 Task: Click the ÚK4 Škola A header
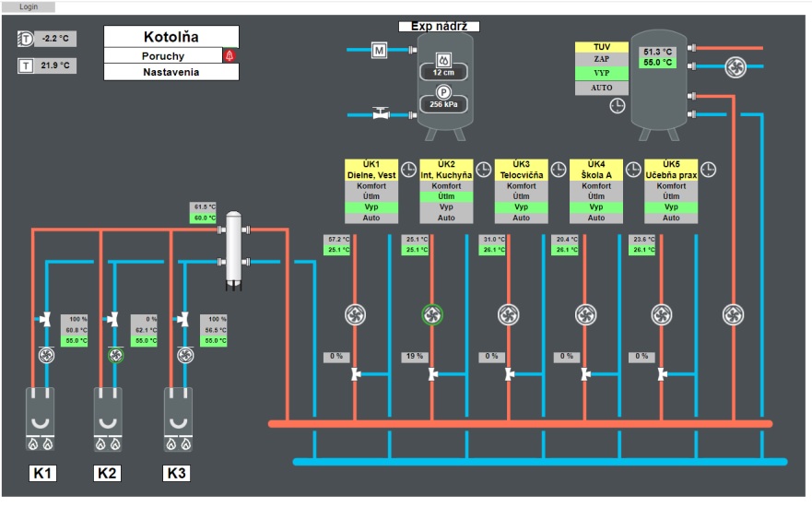pyautogui.click(x=596, y=170)
